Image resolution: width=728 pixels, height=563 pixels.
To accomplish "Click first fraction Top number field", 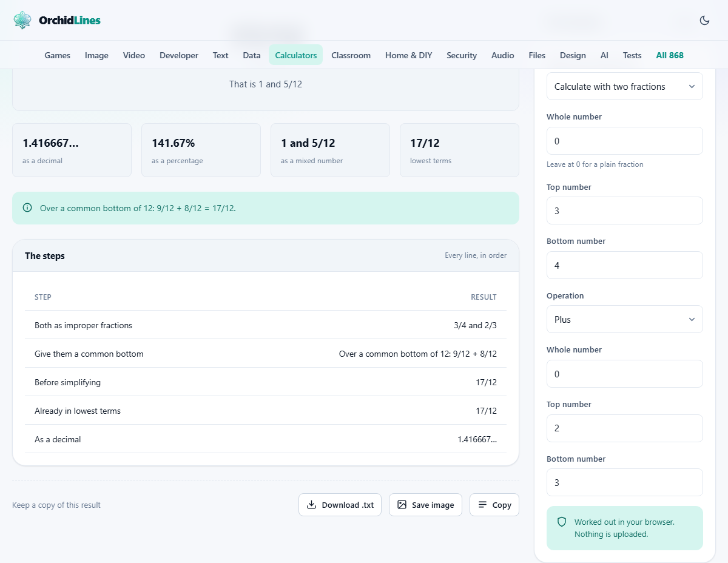I will point(625,211).
